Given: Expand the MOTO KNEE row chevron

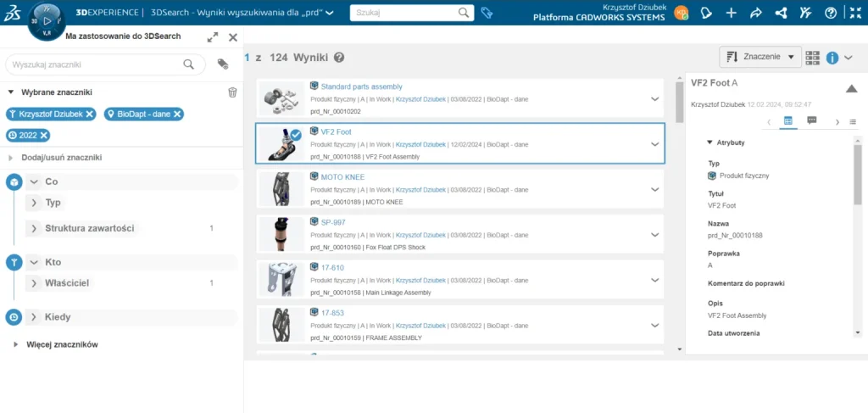Looking at the screenshot, I should click(655, 189).
